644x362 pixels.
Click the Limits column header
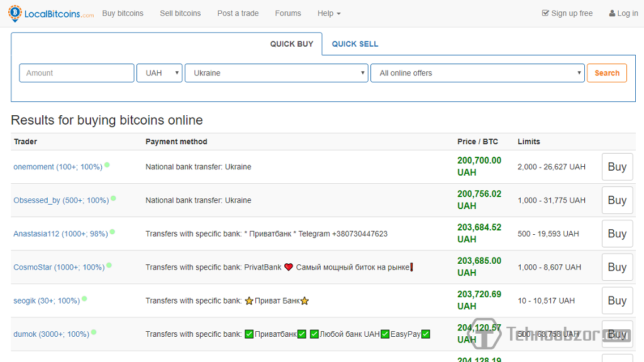tap(528, 142)
